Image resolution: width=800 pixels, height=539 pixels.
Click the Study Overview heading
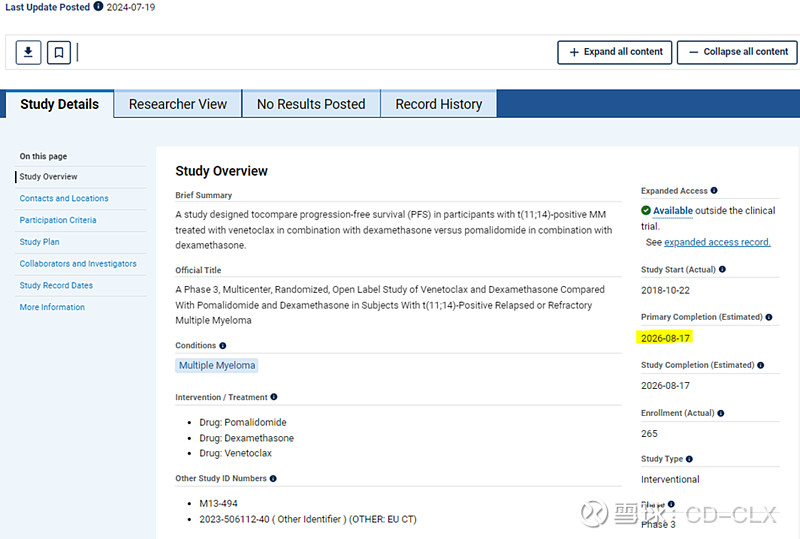click(x=221, y=171)
